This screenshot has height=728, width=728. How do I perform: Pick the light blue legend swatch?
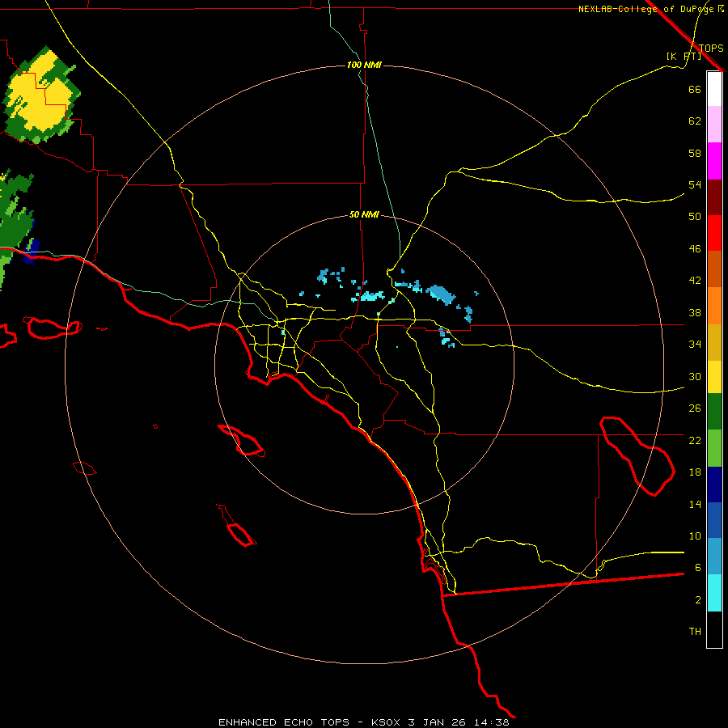[714, 557]
